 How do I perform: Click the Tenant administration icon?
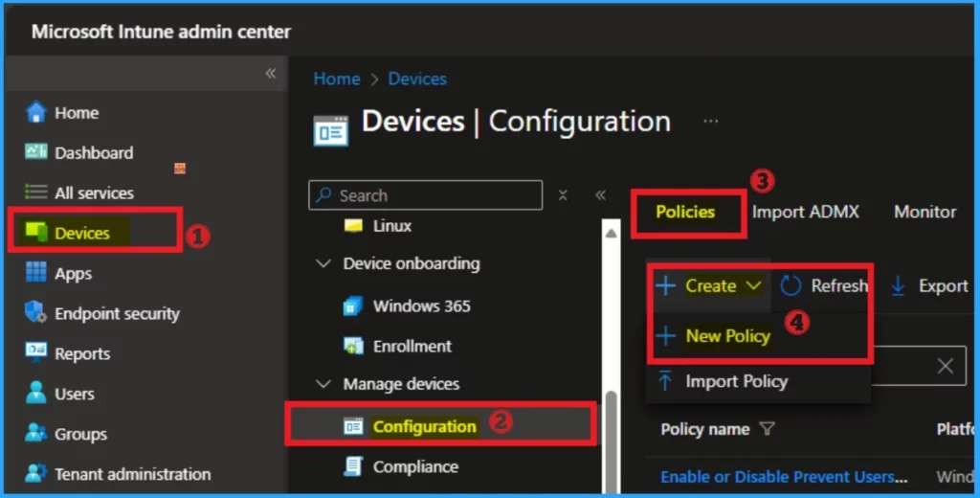36,474
